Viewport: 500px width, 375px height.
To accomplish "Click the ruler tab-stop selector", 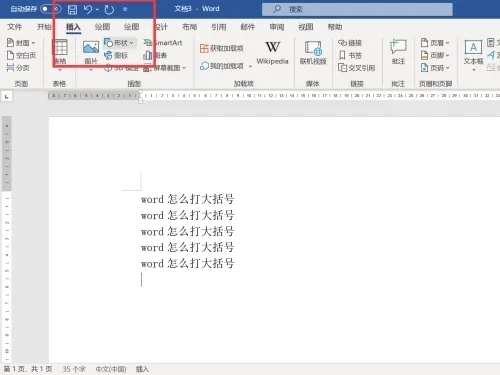I will 7,97.
